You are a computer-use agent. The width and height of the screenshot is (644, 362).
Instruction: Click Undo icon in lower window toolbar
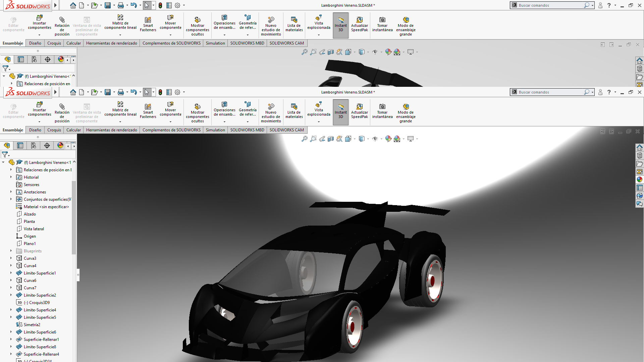tap(134, 92)
